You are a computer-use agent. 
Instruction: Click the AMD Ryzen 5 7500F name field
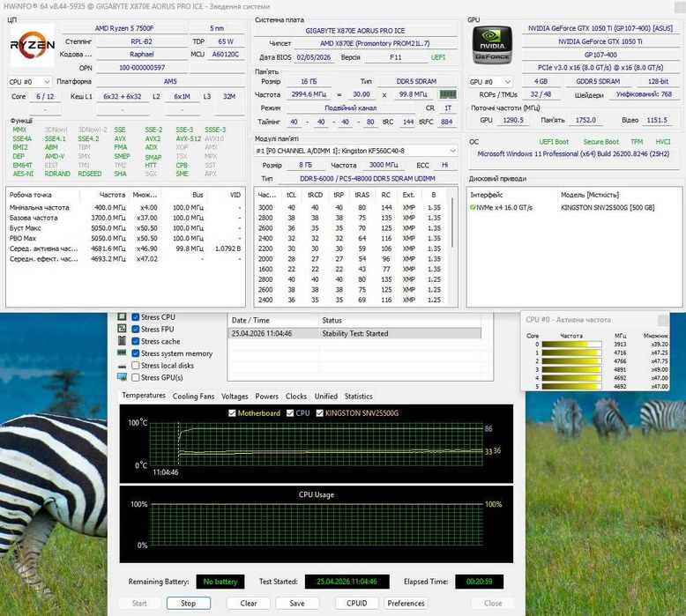(x=124, y=28)
